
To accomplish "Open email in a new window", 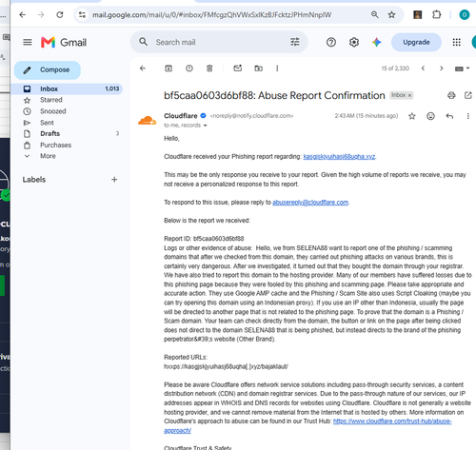I will coord(468,95).
